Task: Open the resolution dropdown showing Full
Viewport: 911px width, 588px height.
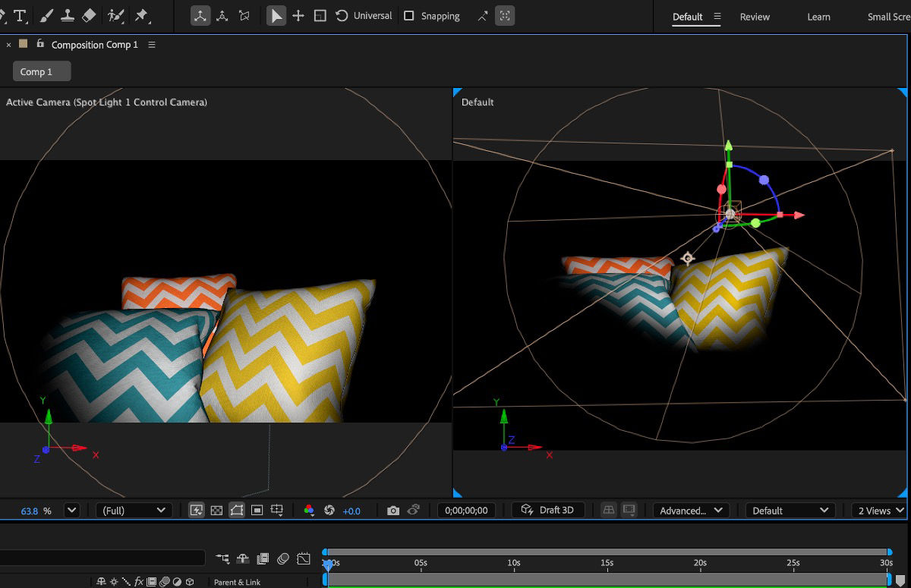Action: click(x=134, y=510)
